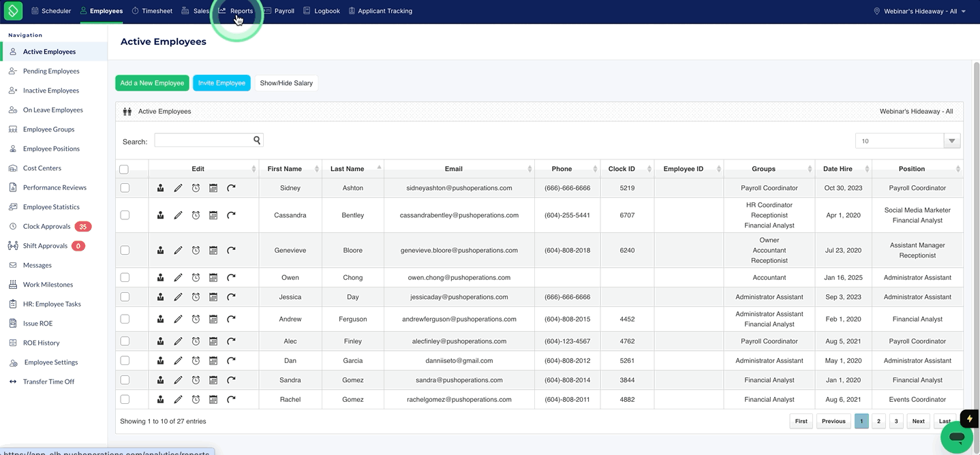This screenshot has width=980, height=455.
Task: Click the pencil edit icon for Sidney Ashton
Action: [178, 188]
